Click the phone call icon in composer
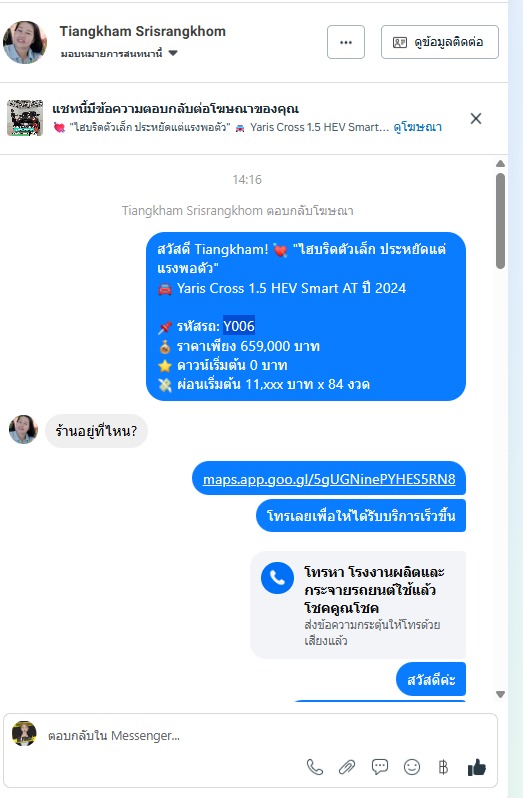 [x=314, y=767]
